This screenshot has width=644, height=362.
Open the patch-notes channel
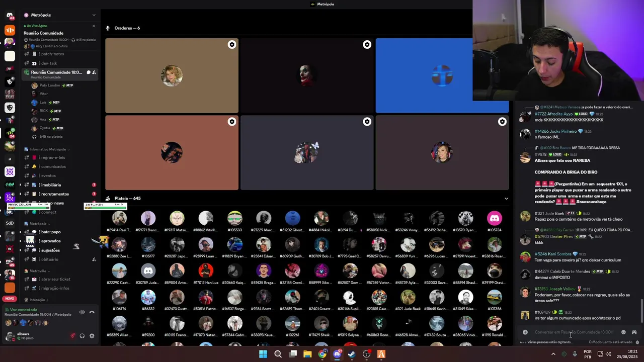pos(52,54)
